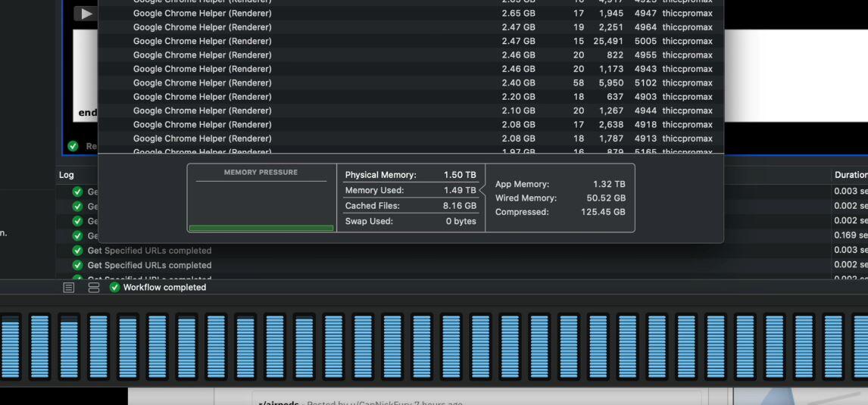Click the green checkmark below the 'end' text

[73, 146]
